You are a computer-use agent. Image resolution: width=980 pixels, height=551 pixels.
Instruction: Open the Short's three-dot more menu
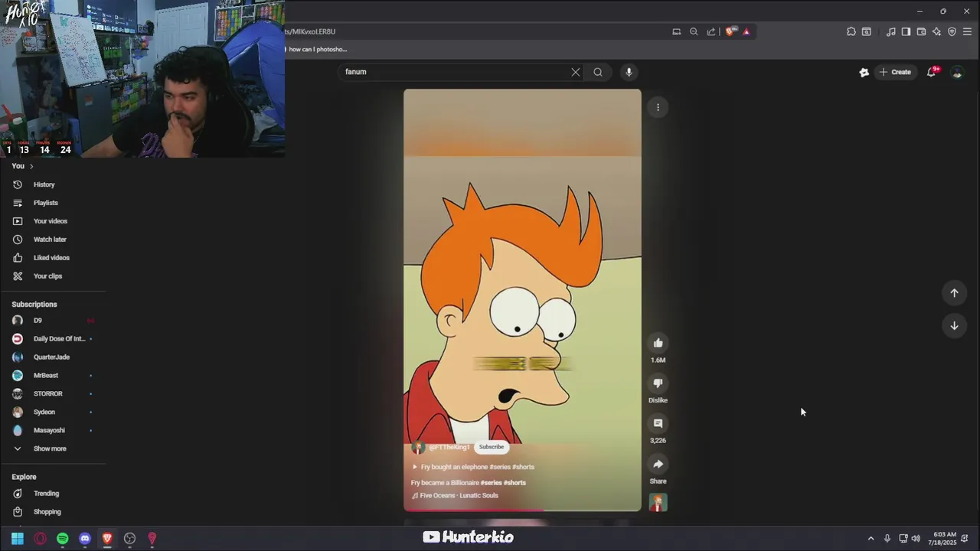(x=658, y=107)
